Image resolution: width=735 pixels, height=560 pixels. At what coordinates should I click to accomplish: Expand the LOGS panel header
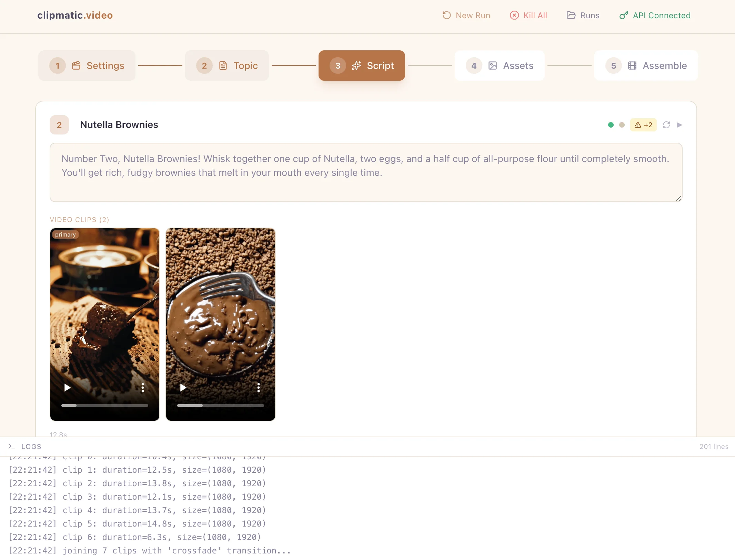(31, 447)
